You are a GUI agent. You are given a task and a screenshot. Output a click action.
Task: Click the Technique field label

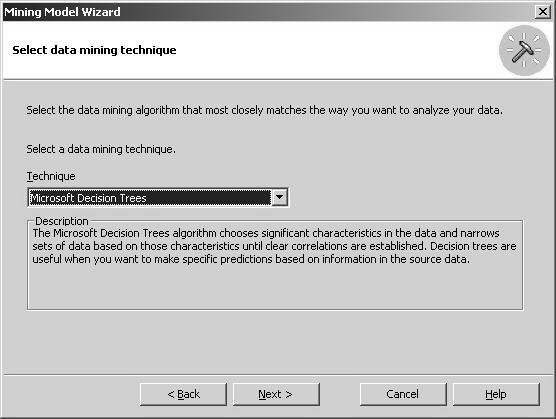(x=51, y=176)
